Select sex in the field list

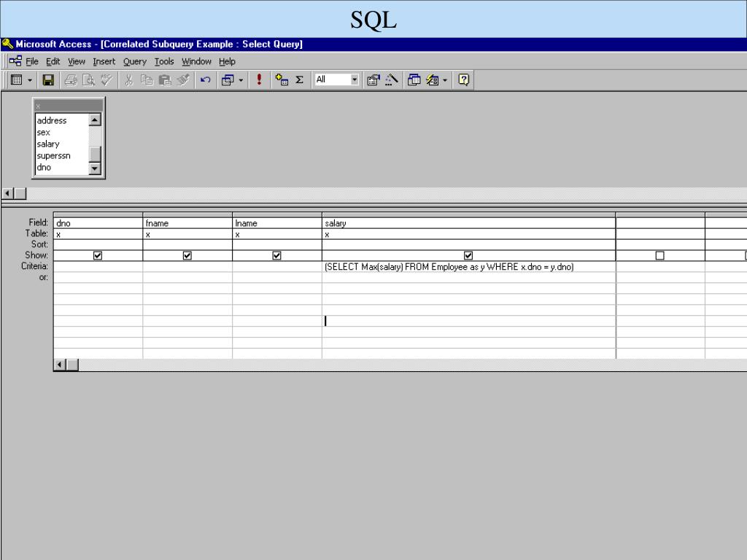pyautogui.click(x=62, y=133)
